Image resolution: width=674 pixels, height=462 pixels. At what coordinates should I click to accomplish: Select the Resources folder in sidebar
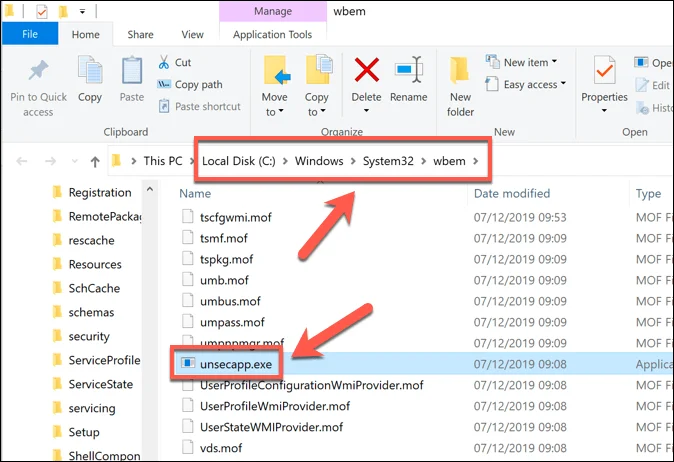click(87, 264)
